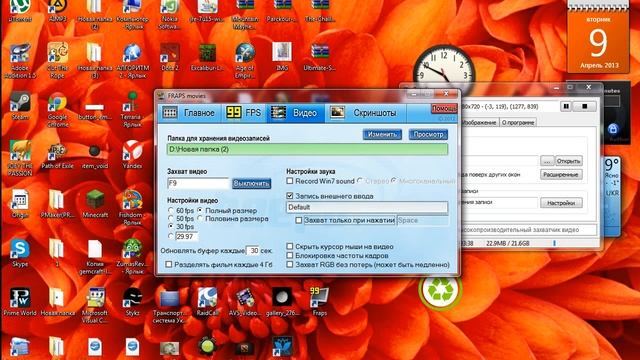The height and width of the screenshot is (360, 640).
Task: Open the AIMP3 desktop shortcut
Action: (58, 10)
